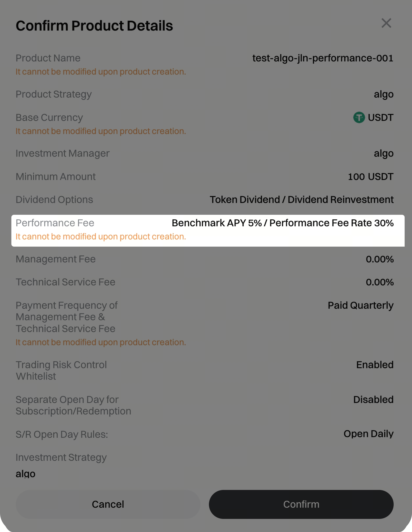
Task: Click the Investment Manager algo value
Action: click(x=383, y=153)
